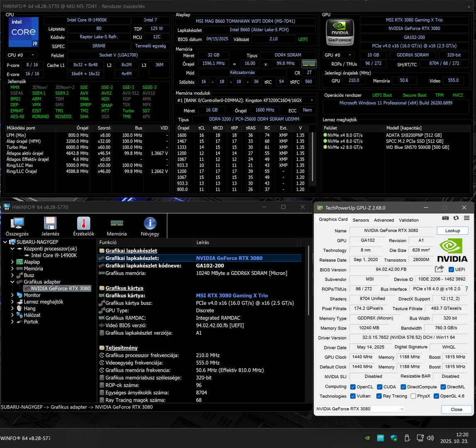Click the Bus Interface question mark in GPU-Z
Screen dimensions: 476x448
(466, 289)
